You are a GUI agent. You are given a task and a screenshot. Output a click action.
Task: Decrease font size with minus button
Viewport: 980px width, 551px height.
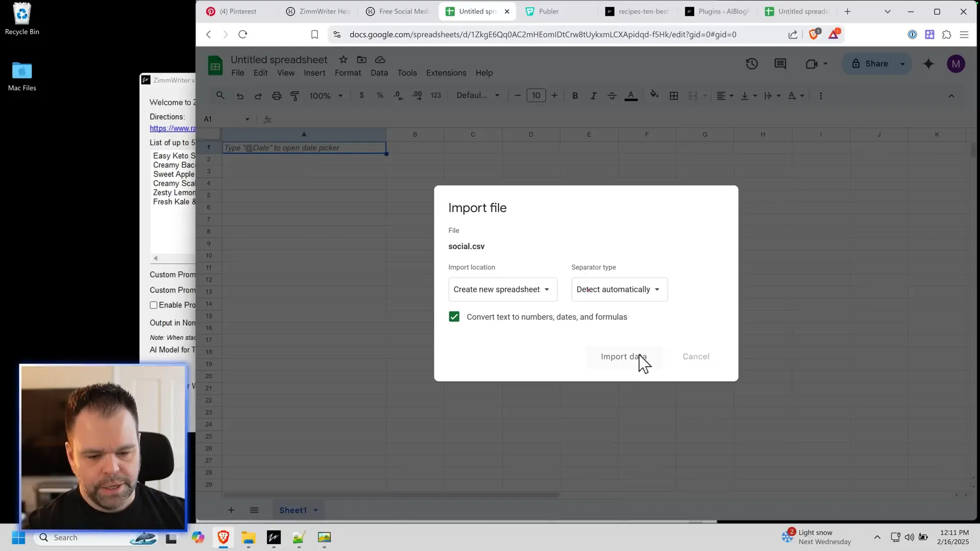pyautogui.click(x=518, y=95)
